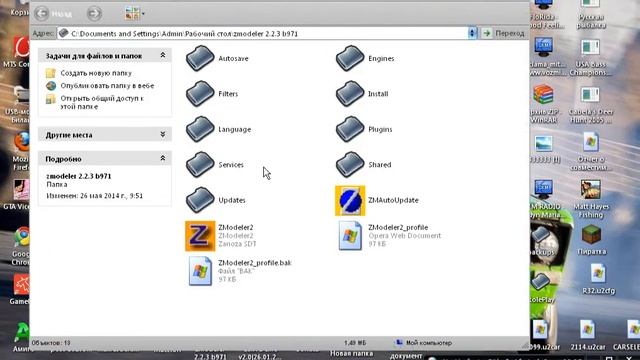
Task: Click Создать новую папку link
Action: 96,73
